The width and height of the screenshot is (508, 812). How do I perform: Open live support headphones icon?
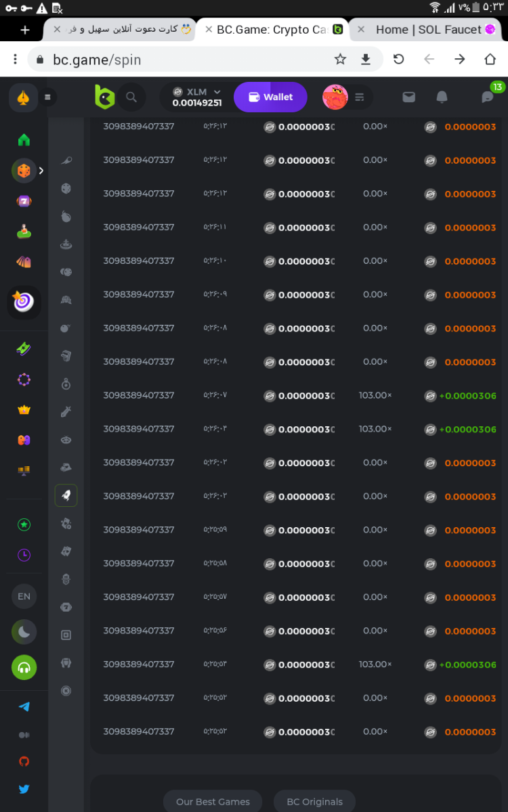[24, 668]
